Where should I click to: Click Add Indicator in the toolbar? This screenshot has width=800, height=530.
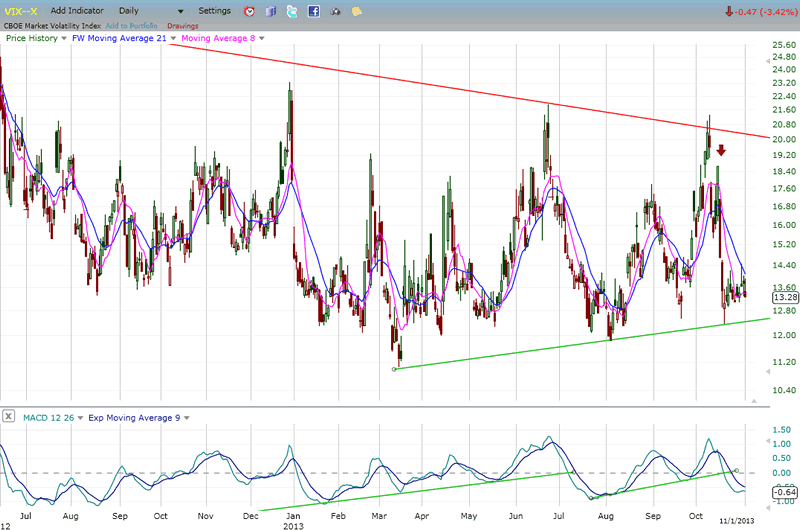78,11
